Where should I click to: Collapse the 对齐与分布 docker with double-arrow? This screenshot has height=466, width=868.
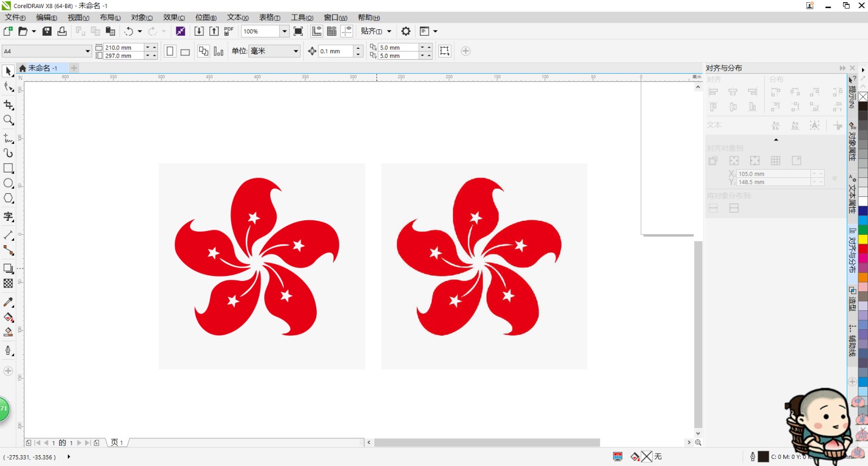click(x=843, y=68)
